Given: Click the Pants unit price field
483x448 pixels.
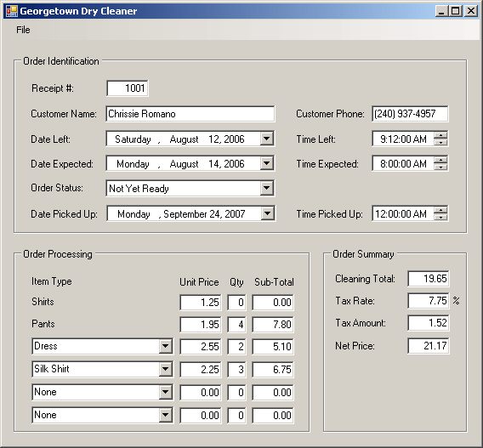Looking at the screenshot, I should pyautogui.click(x=201, y=325).
